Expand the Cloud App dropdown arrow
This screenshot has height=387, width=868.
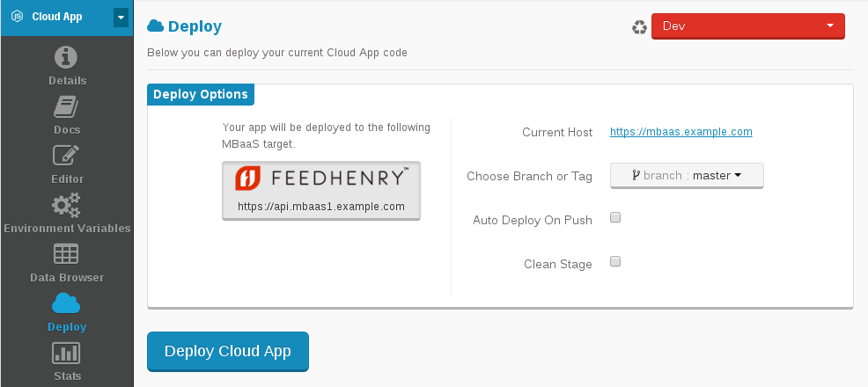click(x=121, y=17)
